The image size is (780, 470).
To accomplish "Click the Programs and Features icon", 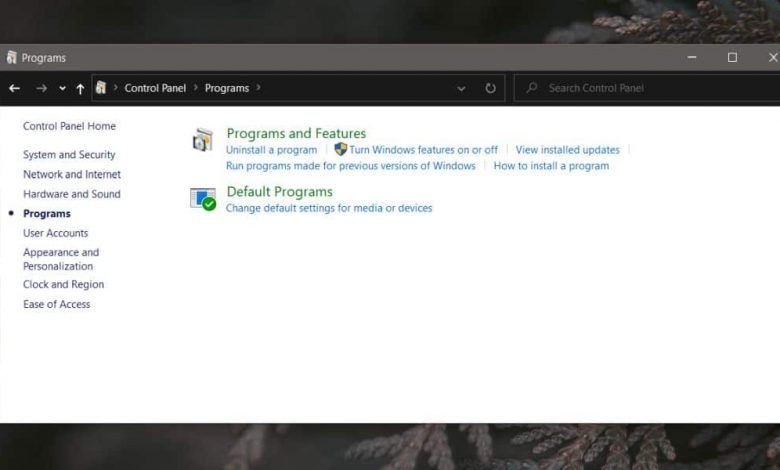I will (203, 140).
